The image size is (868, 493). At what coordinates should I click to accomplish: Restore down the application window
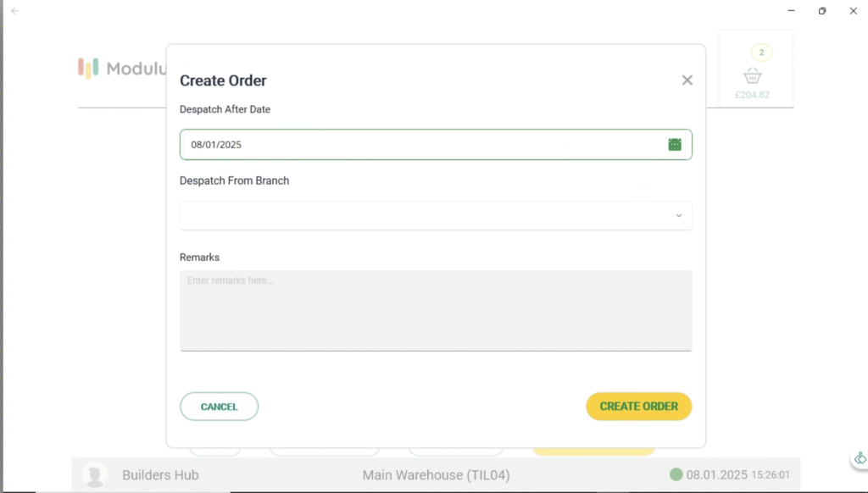point(821,11)
